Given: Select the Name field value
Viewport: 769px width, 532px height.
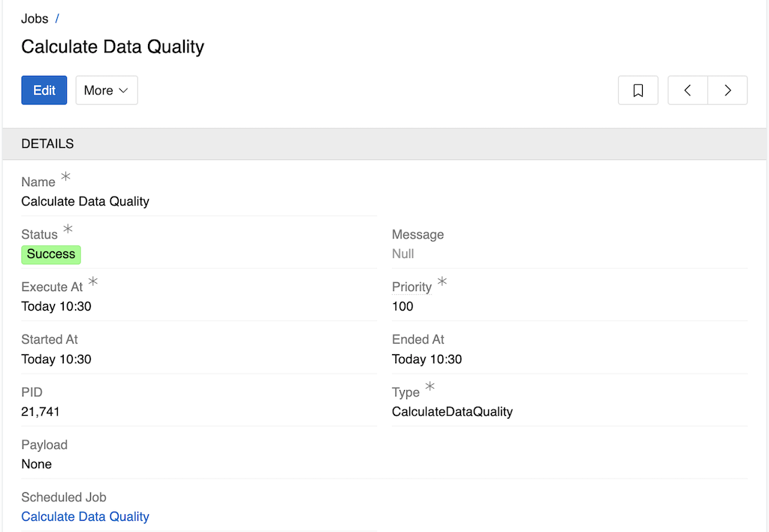Looking at the screenshot, I should tap(85, 201).
